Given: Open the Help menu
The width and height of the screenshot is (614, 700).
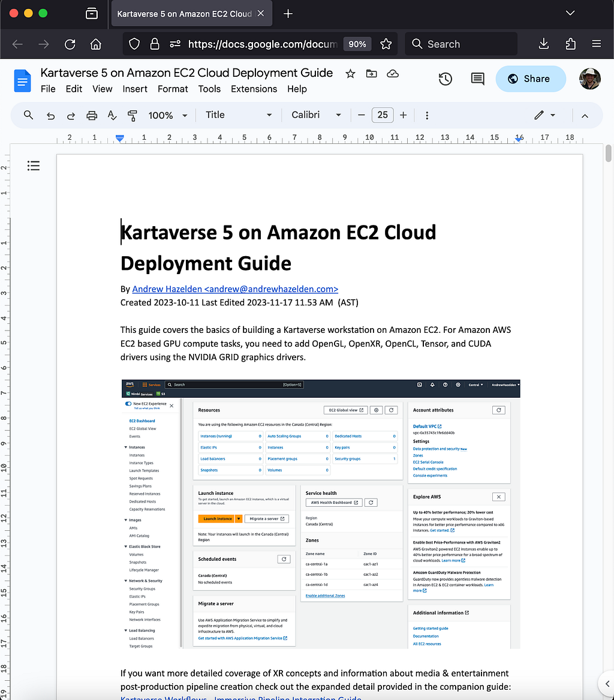Looking at the screenshot, I should (x=297, y=89).
